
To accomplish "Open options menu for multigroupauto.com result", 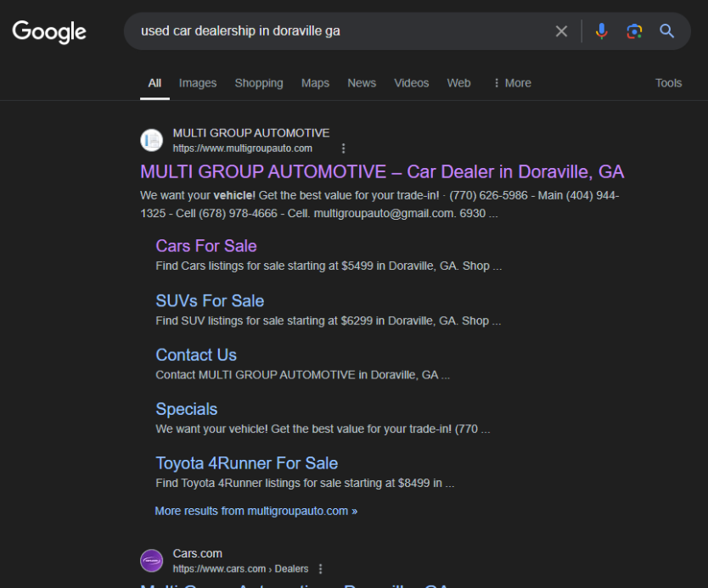I will click(x=344, y=148).
